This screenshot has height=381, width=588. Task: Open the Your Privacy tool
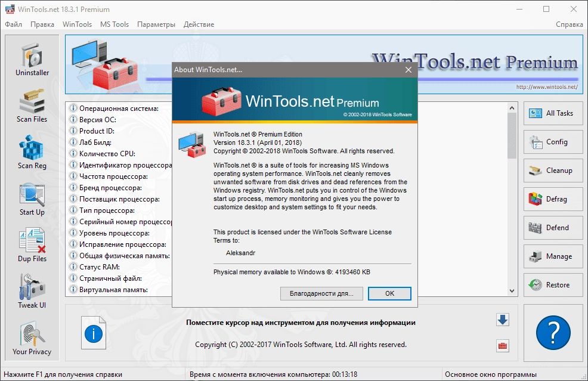[32, 339]
